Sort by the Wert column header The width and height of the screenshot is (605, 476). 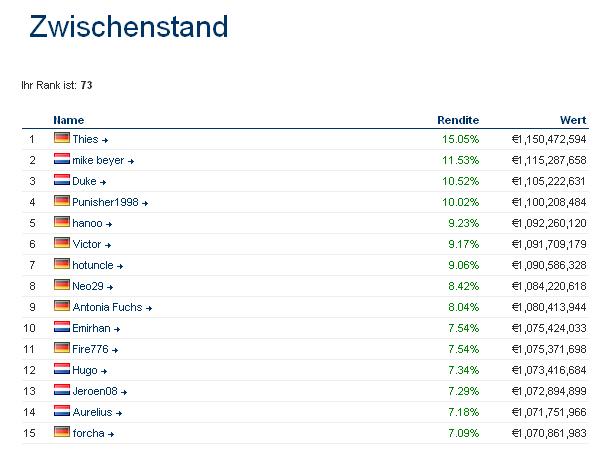coord(573,120)
